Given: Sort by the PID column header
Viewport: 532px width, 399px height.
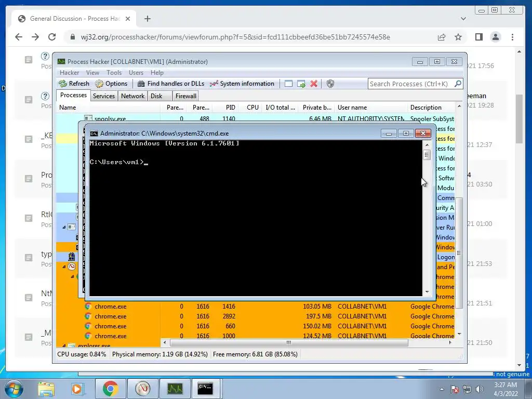Looking at the screenshot, I should click(x=225, y=108).
